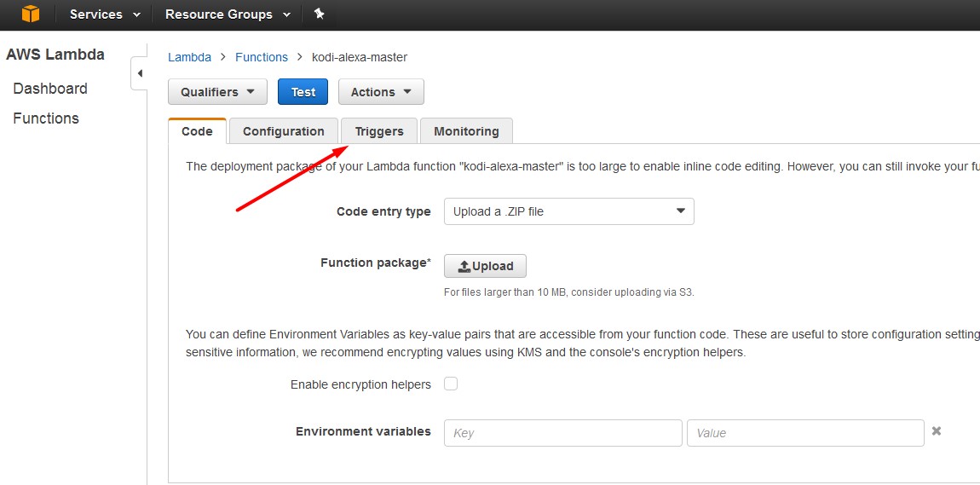Remove environment variable row with X icon
Screen dimensions: 980x485
tap(937, 431)
